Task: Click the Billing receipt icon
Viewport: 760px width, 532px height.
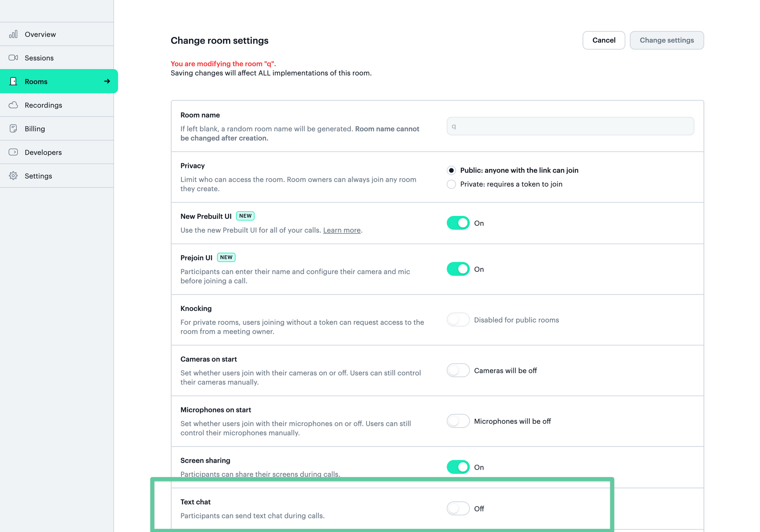Action: pyautogui.click(x=13, y=128)
